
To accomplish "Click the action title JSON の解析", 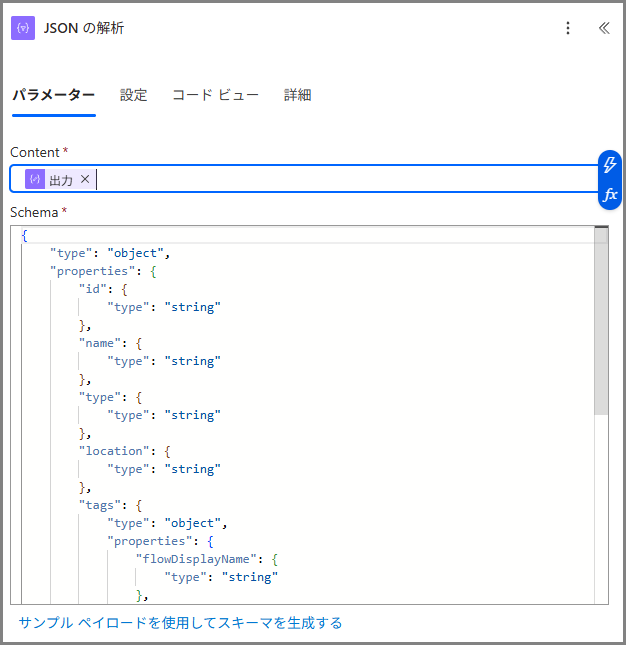I will pos(84,28).
